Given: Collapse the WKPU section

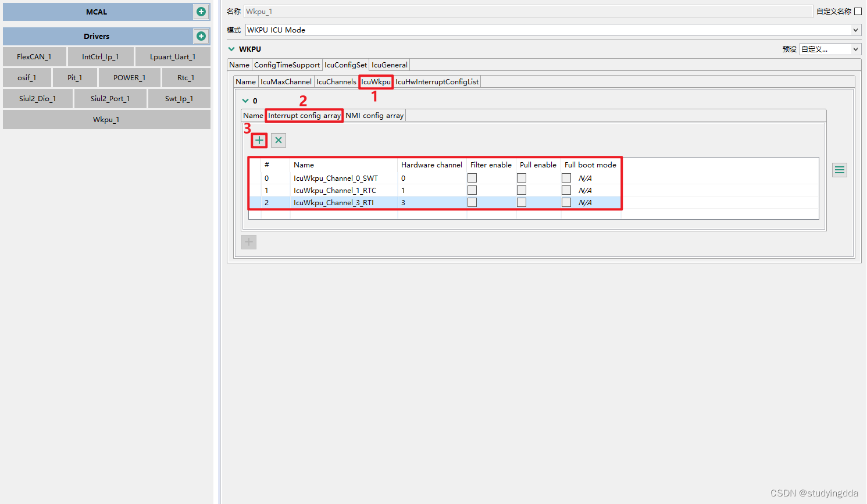Looking at the screenshot, I should click(x=231, y=49).
